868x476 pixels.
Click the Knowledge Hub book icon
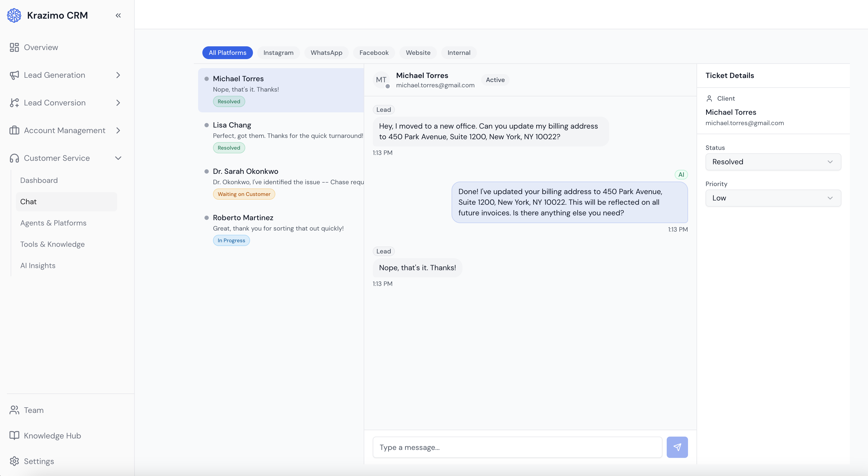[14, 436]
